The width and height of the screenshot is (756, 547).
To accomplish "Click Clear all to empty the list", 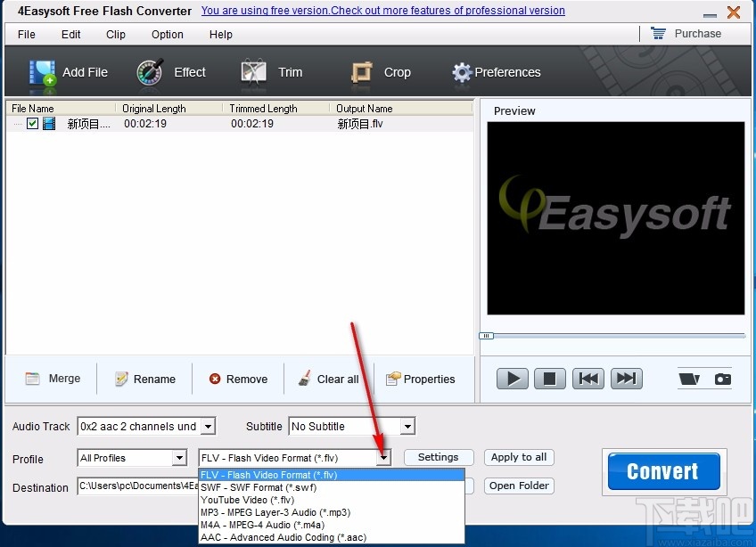I will coord(303,379).
